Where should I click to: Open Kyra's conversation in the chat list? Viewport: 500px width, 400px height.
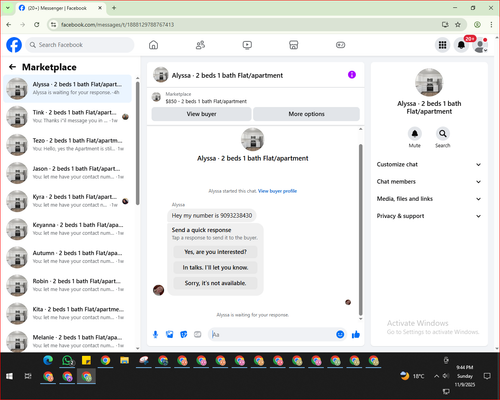coord(68,201)
